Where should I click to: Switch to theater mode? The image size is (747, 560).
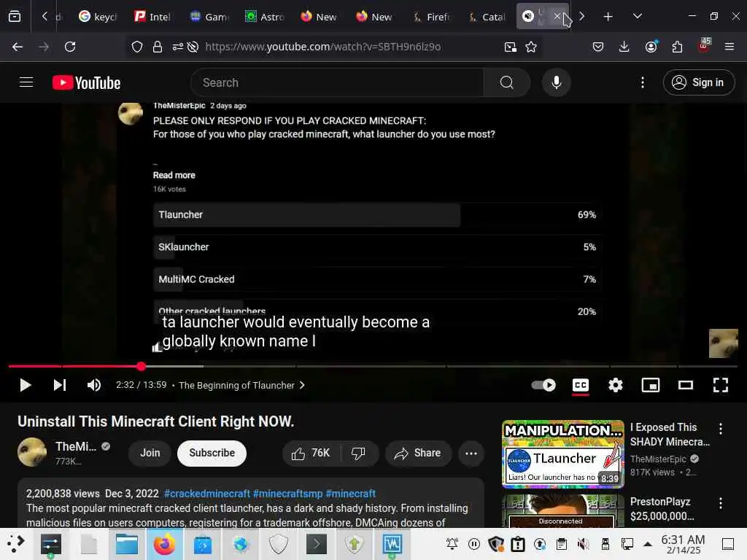coord(686,385)
